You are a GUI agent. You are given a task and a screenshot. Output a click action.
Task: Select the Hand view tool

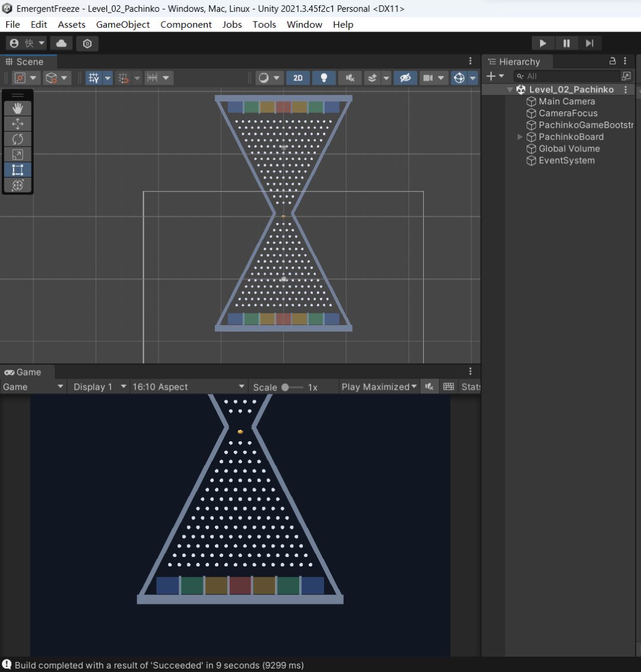[x=18, y=109]
